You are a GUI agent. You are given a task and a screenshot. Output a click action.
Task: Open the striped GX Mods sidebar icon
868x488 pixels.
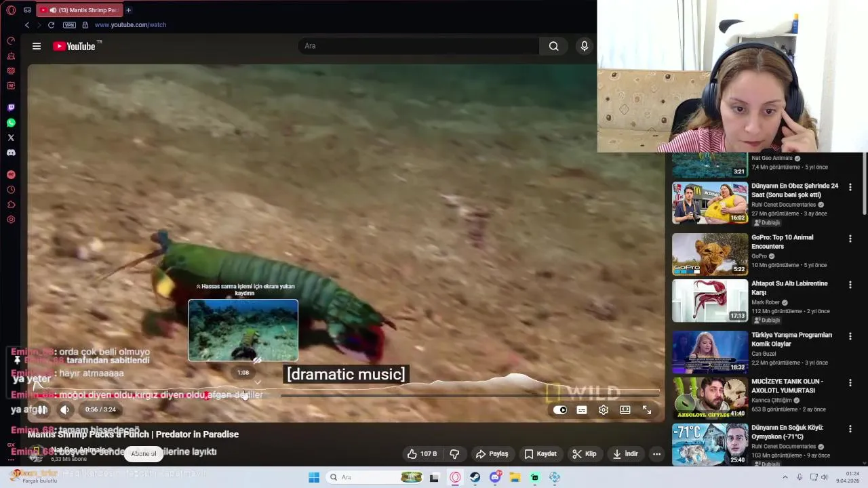coord(11,70)
